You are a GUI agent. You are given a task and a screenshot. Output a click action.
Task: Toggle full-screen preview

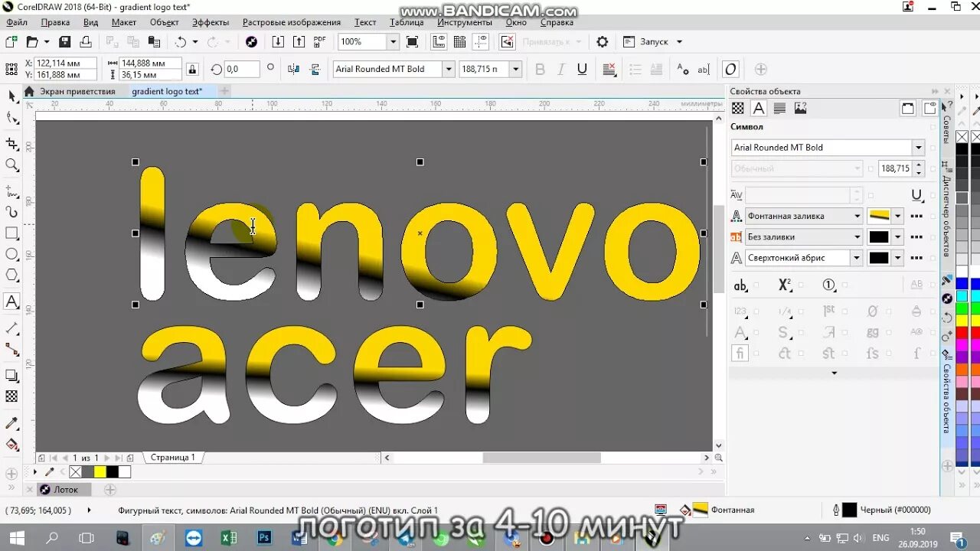coord(412,42)
